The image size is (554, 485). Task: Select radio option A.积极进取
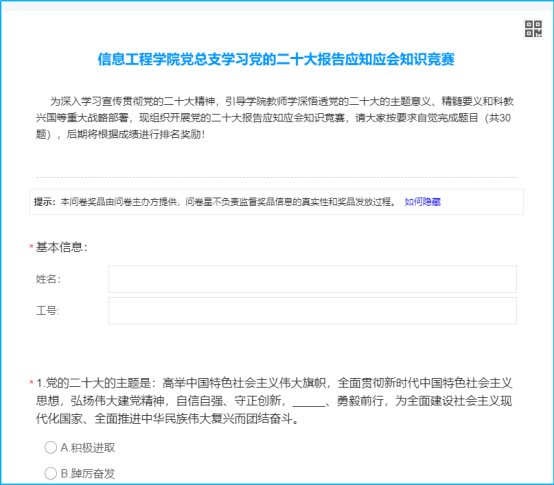click(x=51, y=447)
